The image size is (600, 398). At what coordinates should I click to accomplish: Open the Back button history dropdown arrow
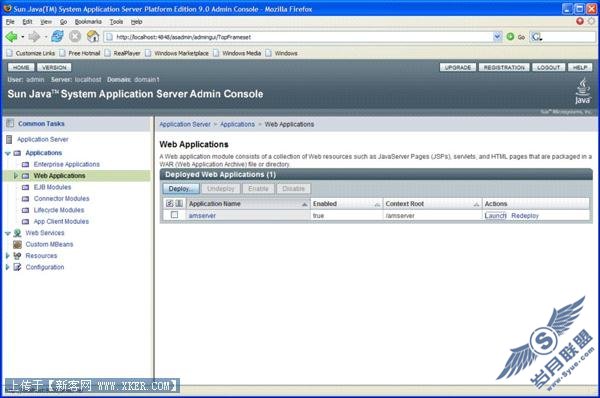coord(23,37)
